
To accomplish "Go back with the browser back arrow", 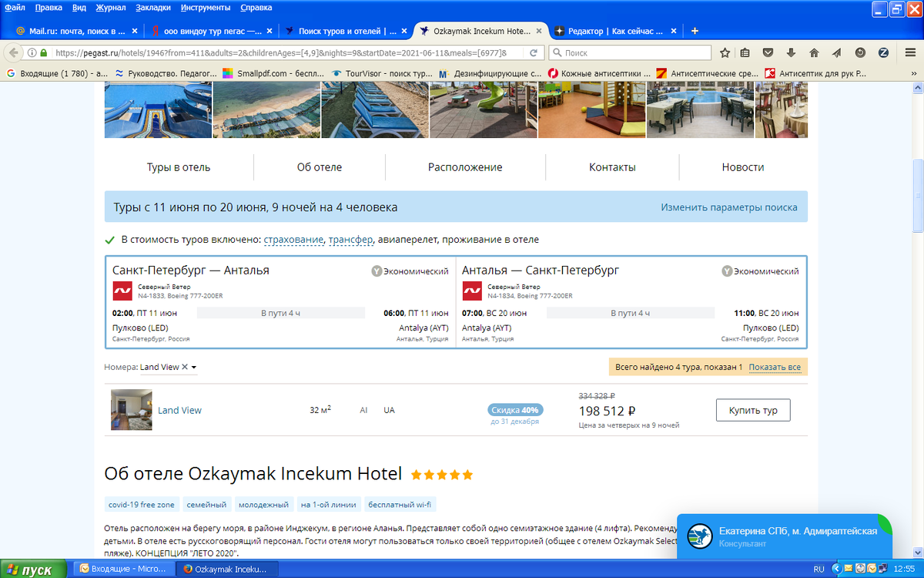I will coord(14,53).
